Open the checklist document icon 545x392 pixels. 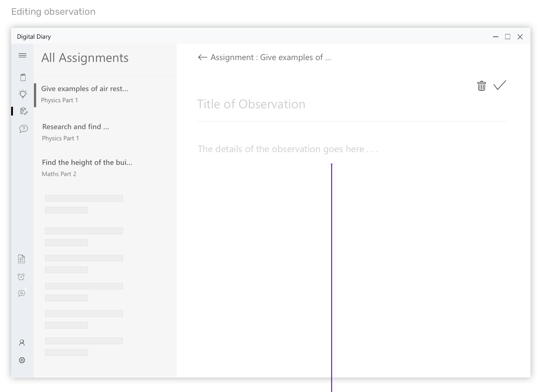(22, 259)
